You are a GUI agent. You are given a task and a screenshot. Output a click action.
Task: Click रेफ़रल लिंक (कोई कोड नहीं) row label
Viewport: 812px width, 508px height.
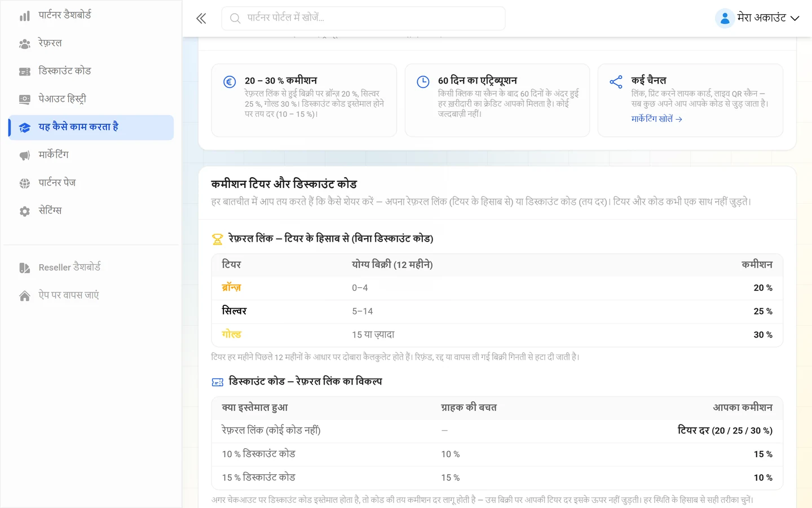pyautogui.click(x=271, y=431)
